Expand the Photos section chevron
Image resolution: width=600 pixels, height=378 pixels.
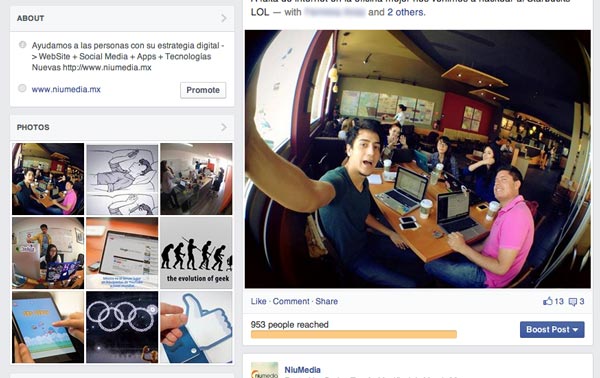click(224, 127)
